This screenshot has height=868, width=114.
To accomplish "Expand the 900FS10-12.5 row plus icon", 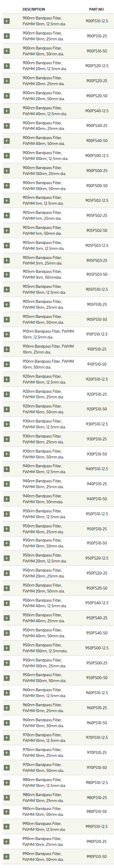I will click(6, 21).
